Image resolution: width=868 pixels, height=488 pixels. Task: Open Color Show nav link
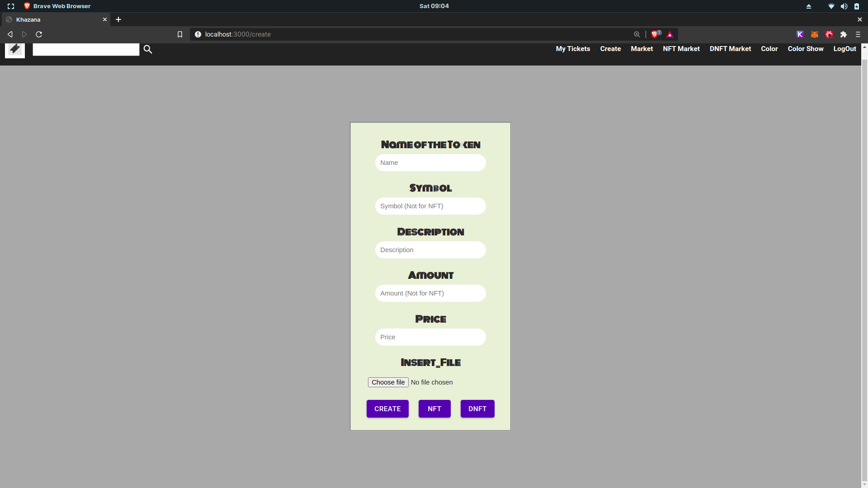click(806, 49)
